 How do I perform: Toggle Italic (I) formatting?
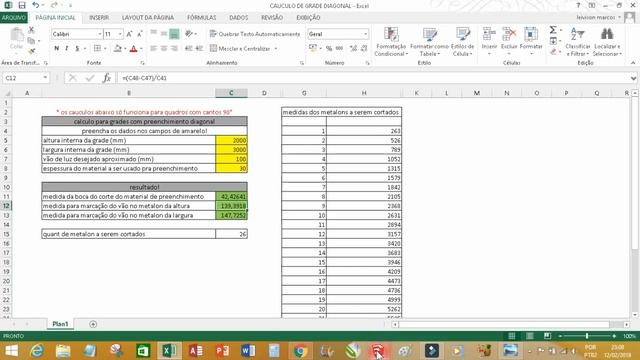point(67,49)
